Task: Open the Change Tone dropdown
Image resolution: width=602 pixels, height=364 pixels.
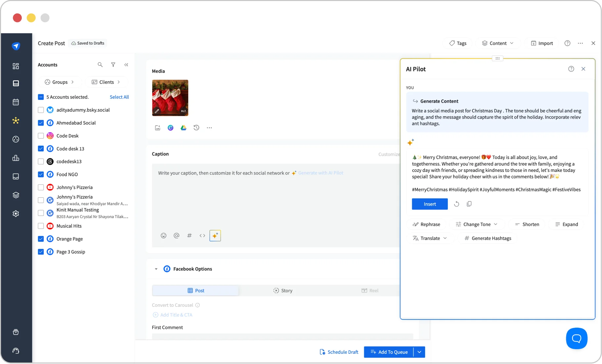Action: point(477,224)
